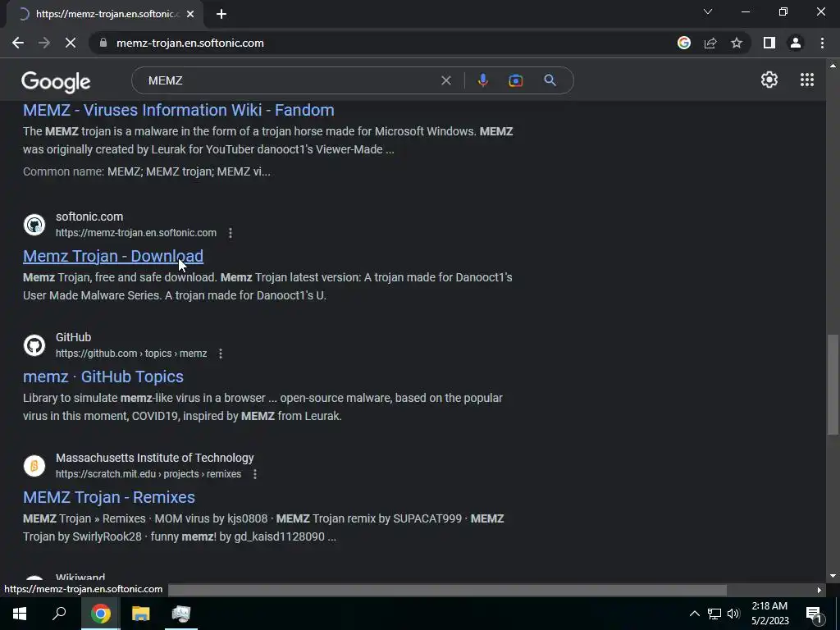Open the Google apps grid
The height and width of the screenshot is (630, 840).
[807, 80]
